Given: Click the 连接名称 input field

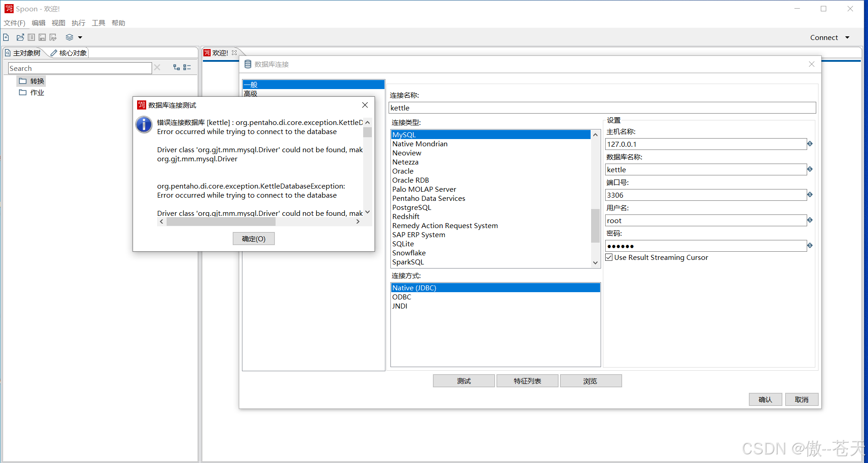Looking at the screenshot, I should [602, 108].
